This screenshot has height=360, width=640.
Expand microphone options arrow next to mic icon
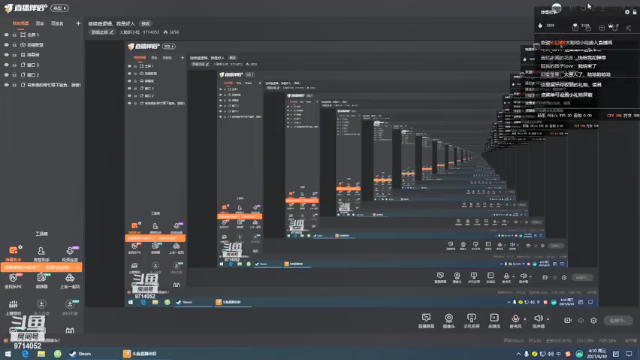[525, 319]
